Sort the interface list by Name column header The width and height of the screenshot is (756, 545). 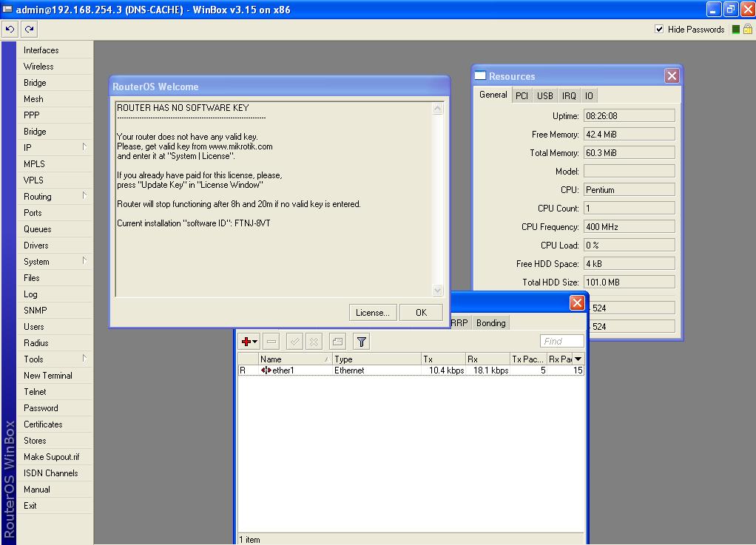click(295, 359)
